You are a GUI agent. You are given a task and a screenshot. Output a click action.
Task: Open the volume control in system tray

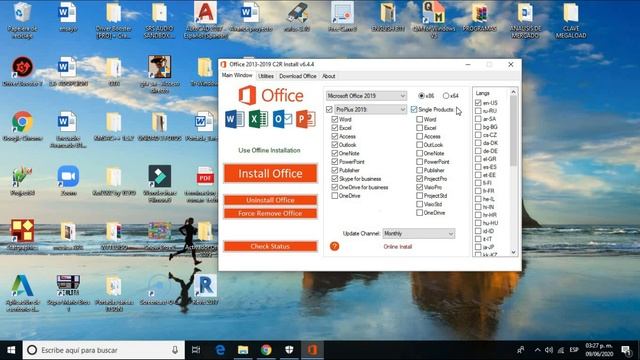(549, 350)
